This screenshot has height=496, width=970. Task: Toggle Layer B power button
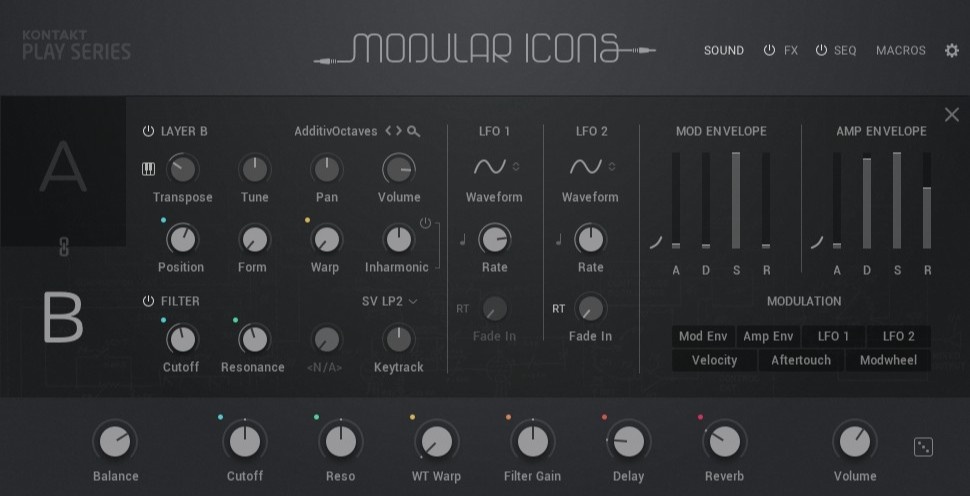pos(148,131)
